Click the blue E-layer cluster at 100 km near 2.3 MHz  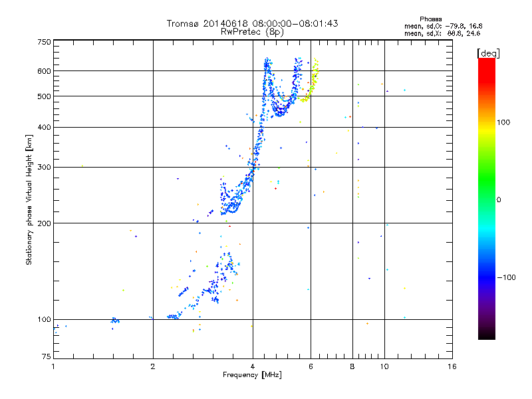174,317
